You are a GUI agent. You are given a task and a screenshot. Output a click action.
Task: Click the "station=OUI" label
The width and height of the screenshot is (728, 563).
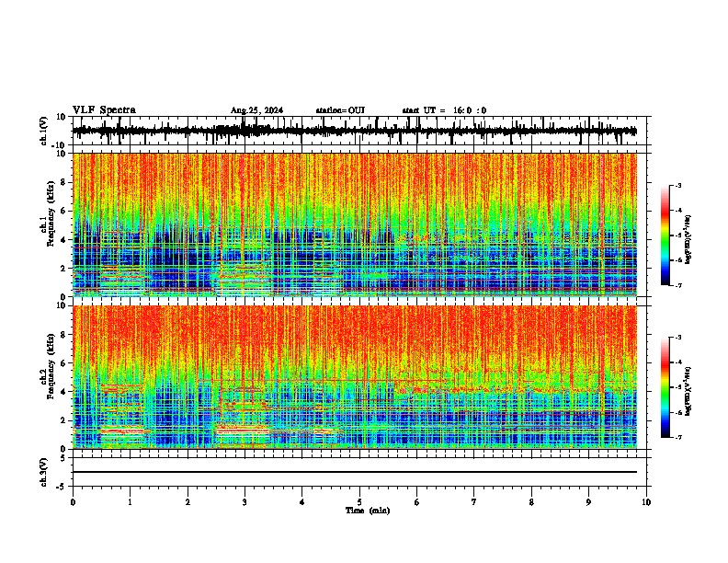tap(340, 110)
